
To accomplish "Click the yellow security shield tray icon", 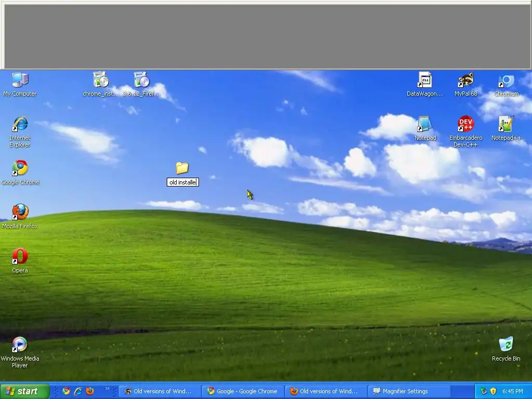I will click(x=494, y=391).
